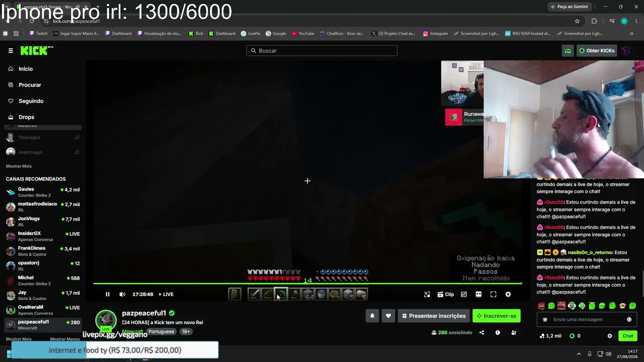Open the taskbar volume icon
The height and width of the screenshot is (362, 644).
pyautogui.click(x=609, y=354)
